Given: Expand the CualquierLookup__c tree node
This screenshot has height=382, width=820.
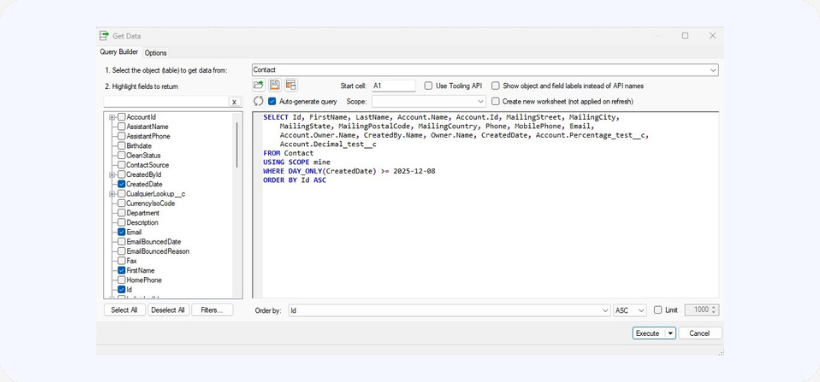Looking at the screenshot, I should point(112,194).
